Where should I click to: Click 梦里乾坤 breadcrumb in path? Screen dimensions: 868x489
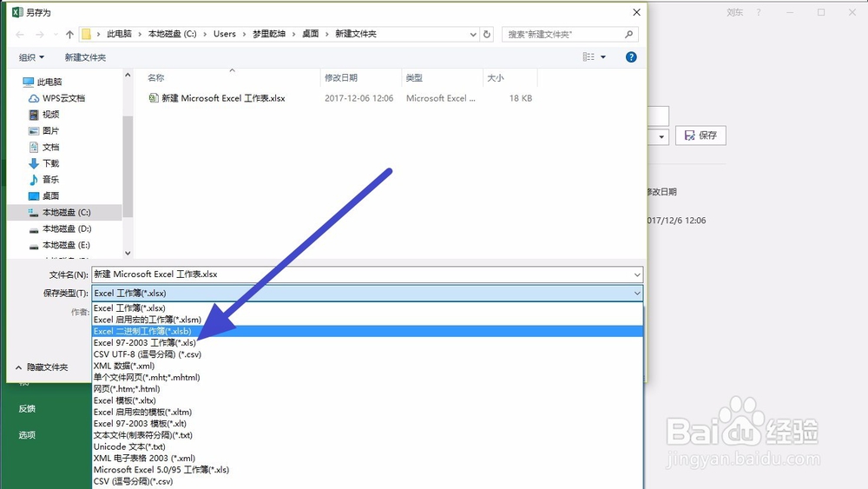click(x=269, y=34)
